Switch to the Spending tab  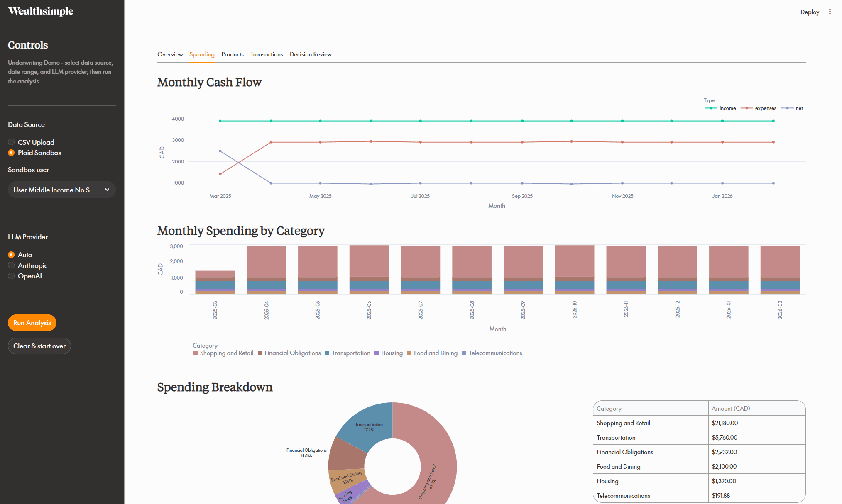[x=202, y=54]
